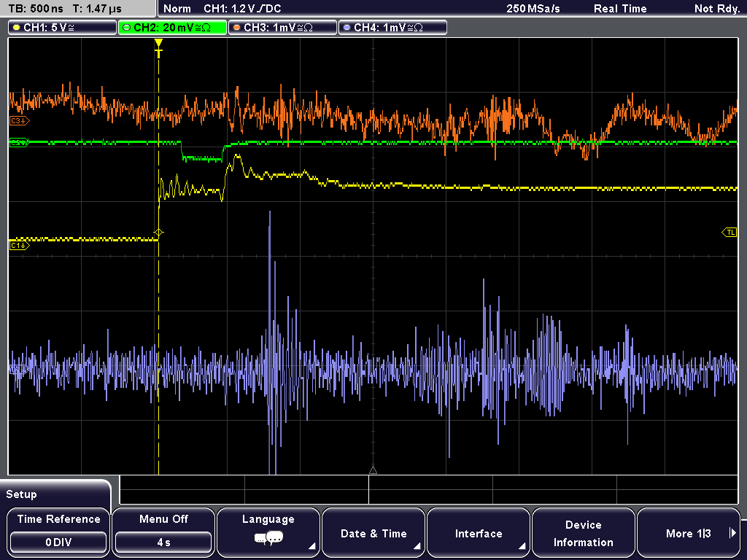This screenshot has width=747, height=560.
Task: Click the Not Rdy. status label
Action: point(717,9)
